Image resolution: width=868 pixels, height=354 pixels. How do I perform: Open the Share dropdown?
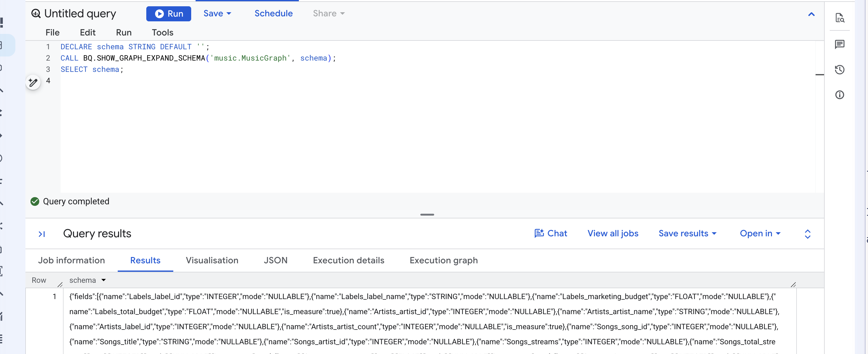pyautogui.click(x=329, y=13)
